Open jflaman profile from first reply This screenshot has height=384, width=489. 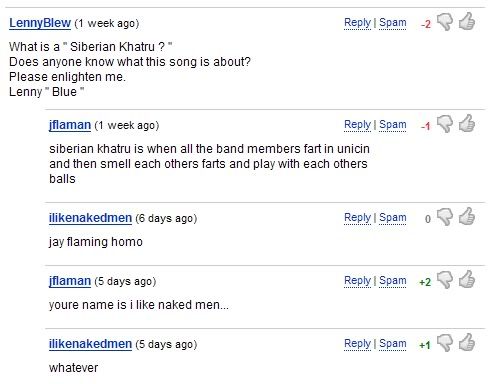(x=70, y=125)
